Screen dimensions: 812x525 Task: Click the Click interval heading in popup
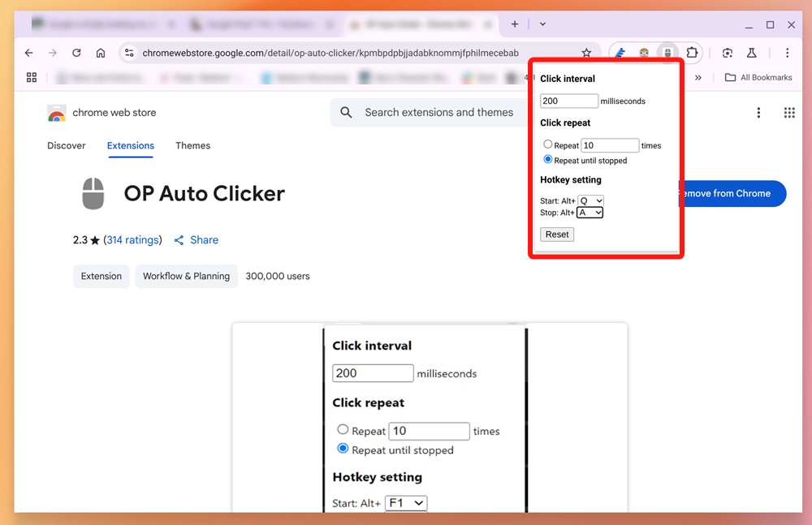(x=568, y=79)
